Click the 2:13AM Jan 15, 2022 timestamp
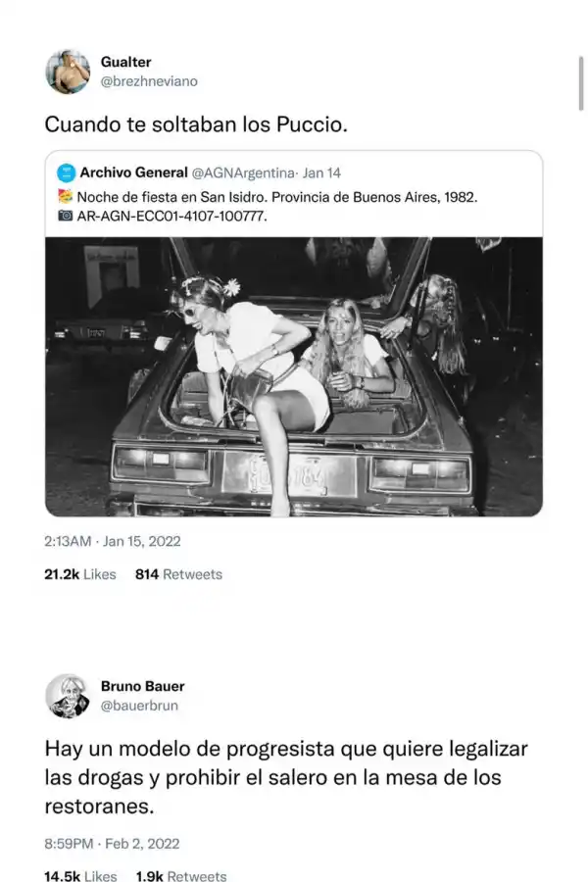The height and width of the screenshot is (882, 588). [113, 541]
